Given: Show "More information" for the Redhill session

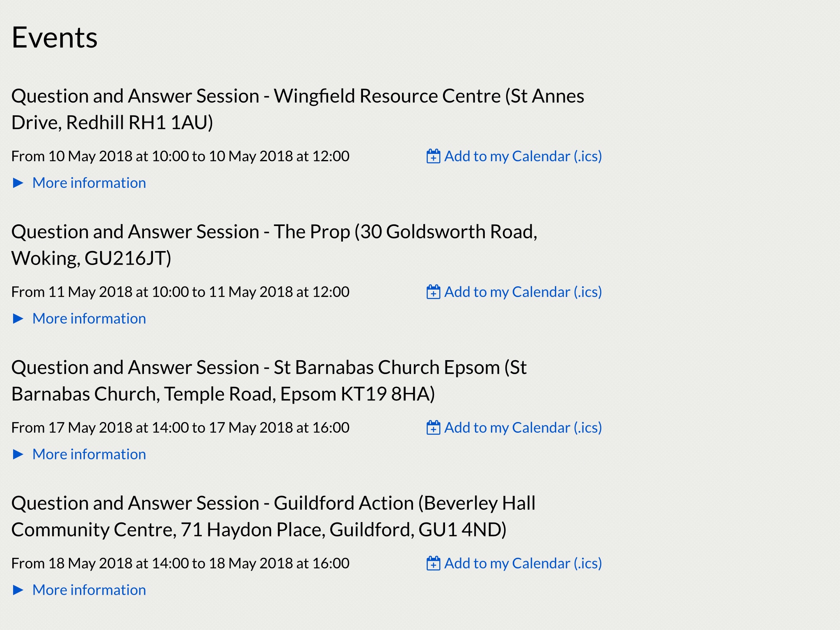Looking at the screenshot, I should pos(89,183).
